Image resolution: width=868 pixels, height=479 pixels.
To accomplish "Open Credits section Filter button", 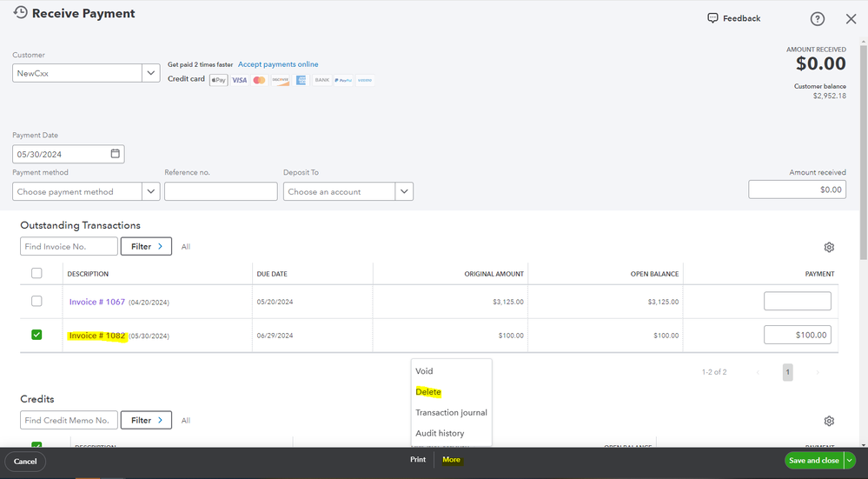I will [146, 420].
